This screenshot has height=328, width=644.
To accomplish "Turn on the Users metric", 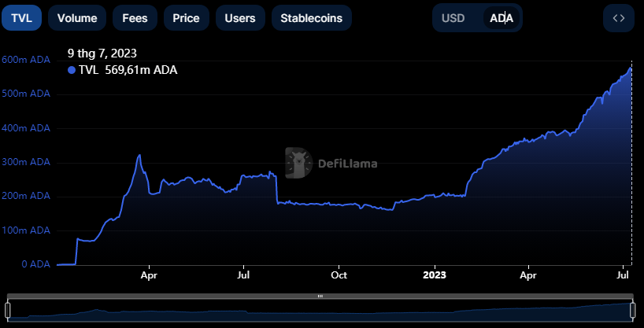I will point(239,18).
